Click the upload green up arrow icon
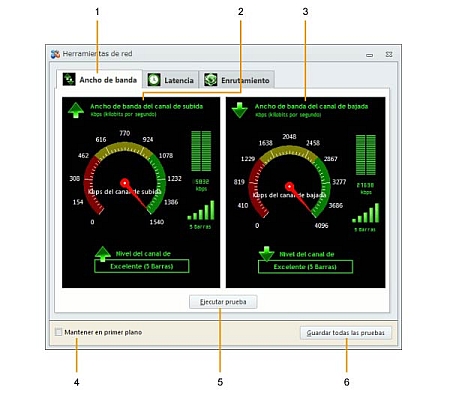This screenshot has width=450, height=395. pos(76,110)
